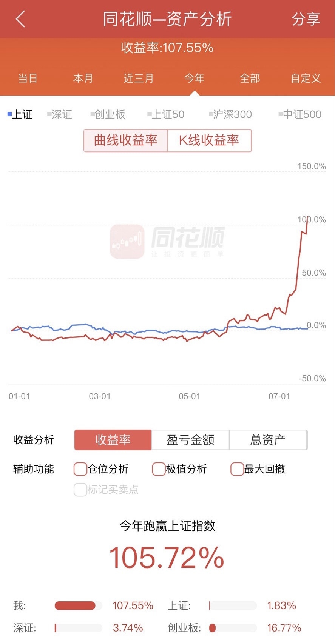Tap the 分享 share button
This screenshot has height=644, width=335.
point(306,19)
